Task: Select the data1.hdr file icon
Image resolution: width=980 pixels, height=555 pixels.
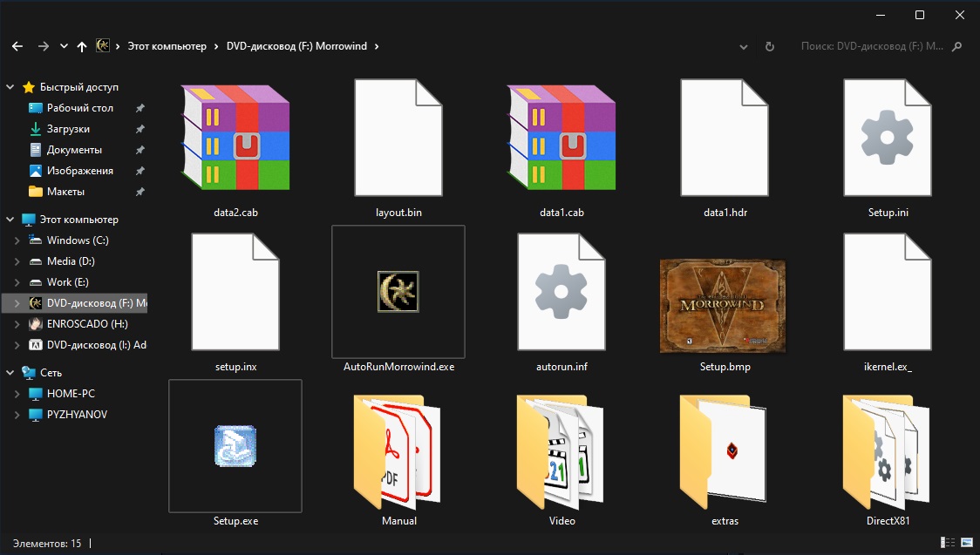Action: 725,138
